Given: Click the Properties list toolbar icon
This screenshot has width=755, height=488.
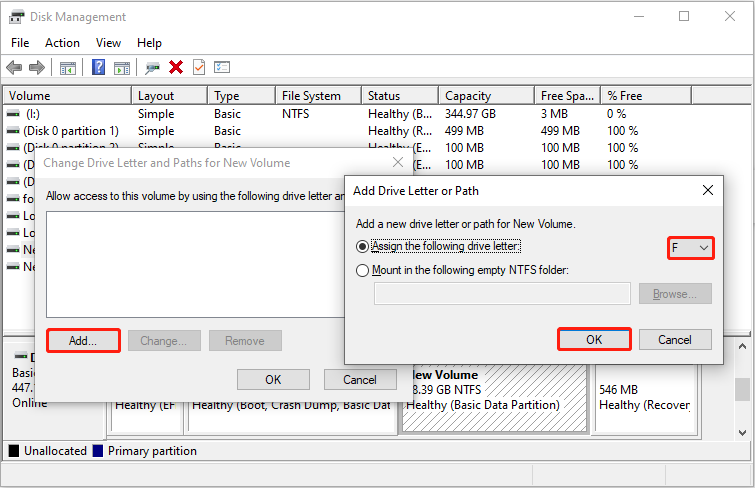Looking at the screenshot, I should 222,67.
